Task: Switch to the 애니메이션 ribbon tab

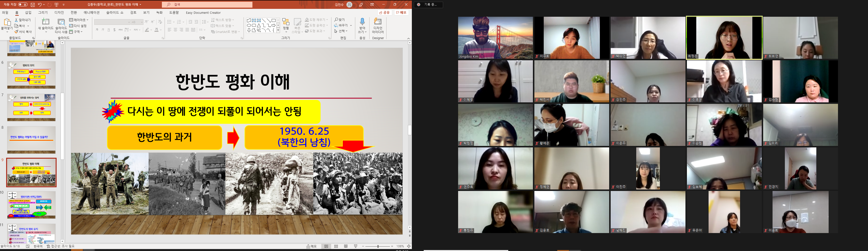Action: click(92, 13)
